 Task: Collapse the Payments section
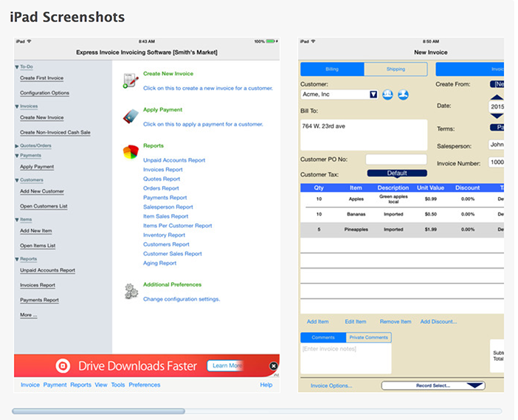tap(17, 156)
